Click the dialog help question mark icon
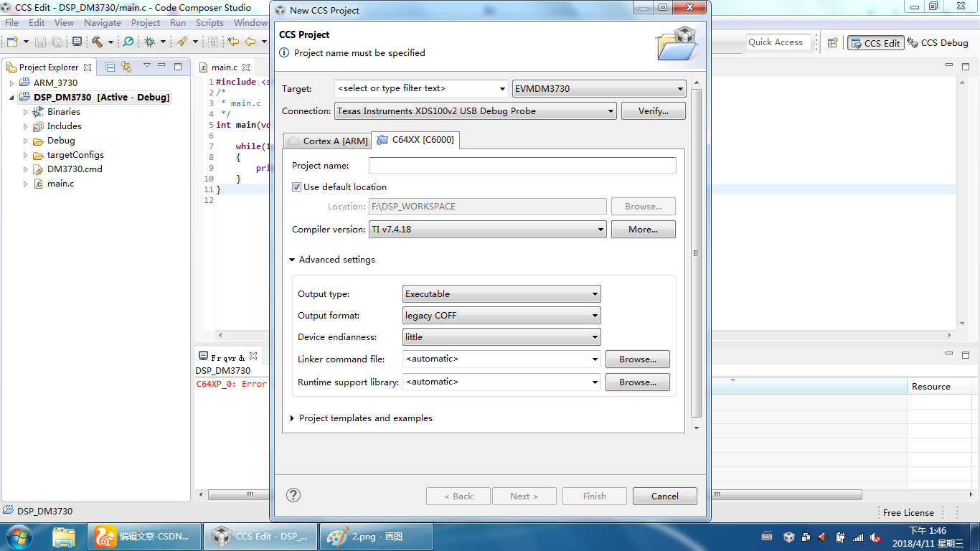The width and height of the screenshot is (980, 551). [x=293, y=495]
